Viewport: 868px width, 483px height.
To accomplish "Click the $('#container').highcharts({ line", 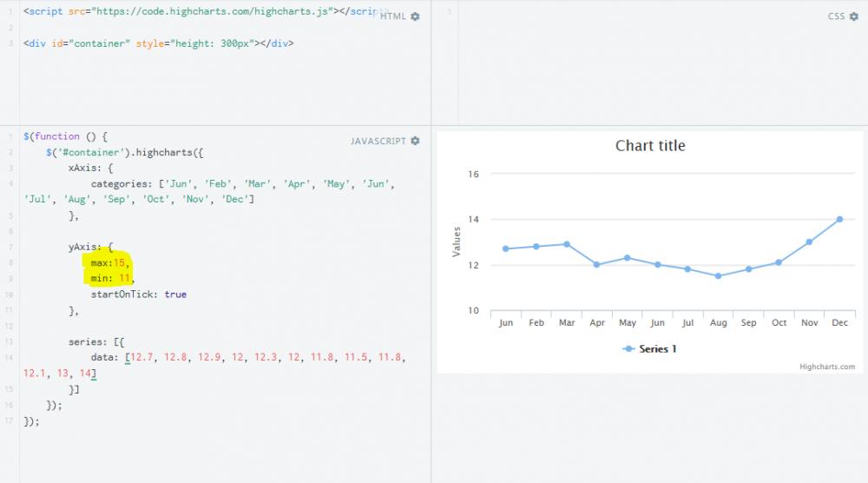I will (x=124, y=152).
